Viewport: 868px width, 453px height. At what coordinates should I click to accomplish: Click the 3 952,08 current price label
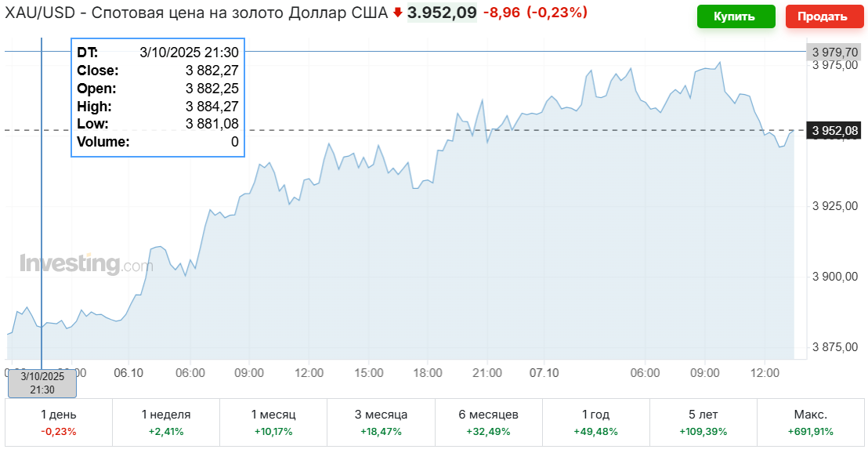836,130
